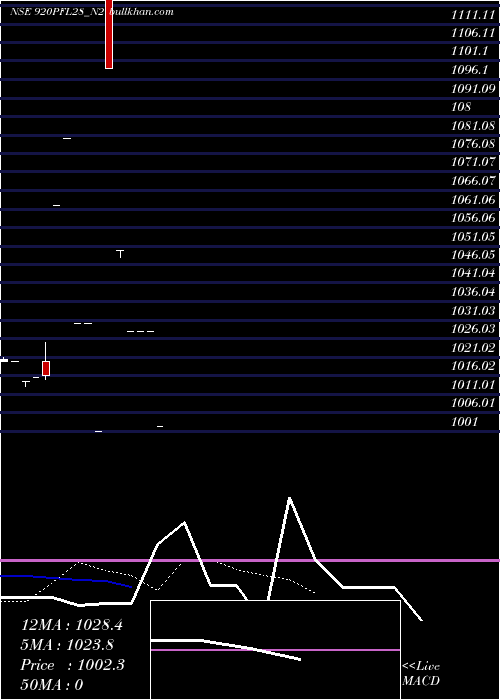Select the 1046.05 price axis label

click(x=473, y=255)
